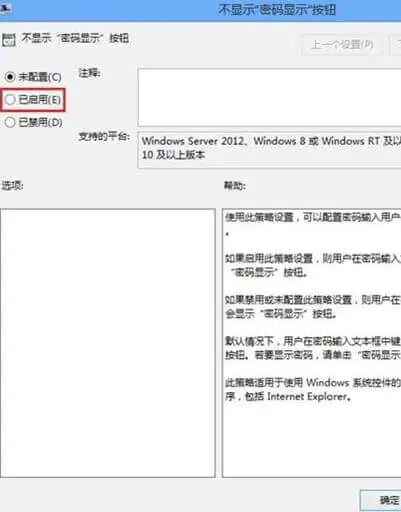
Task: Click the 支持的平台: label
Action: (x=104, y=136)
